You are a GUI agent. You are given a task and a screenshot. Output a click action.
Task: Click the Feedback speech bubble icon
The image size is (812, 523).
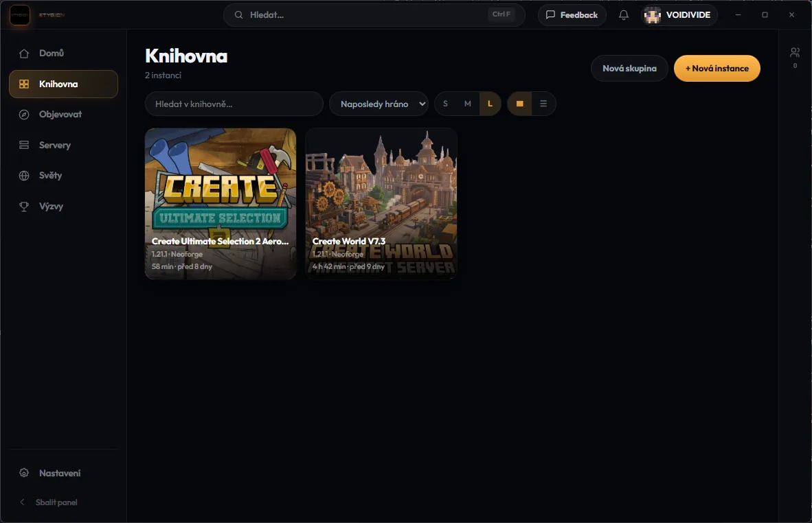(x=550, y=15)
